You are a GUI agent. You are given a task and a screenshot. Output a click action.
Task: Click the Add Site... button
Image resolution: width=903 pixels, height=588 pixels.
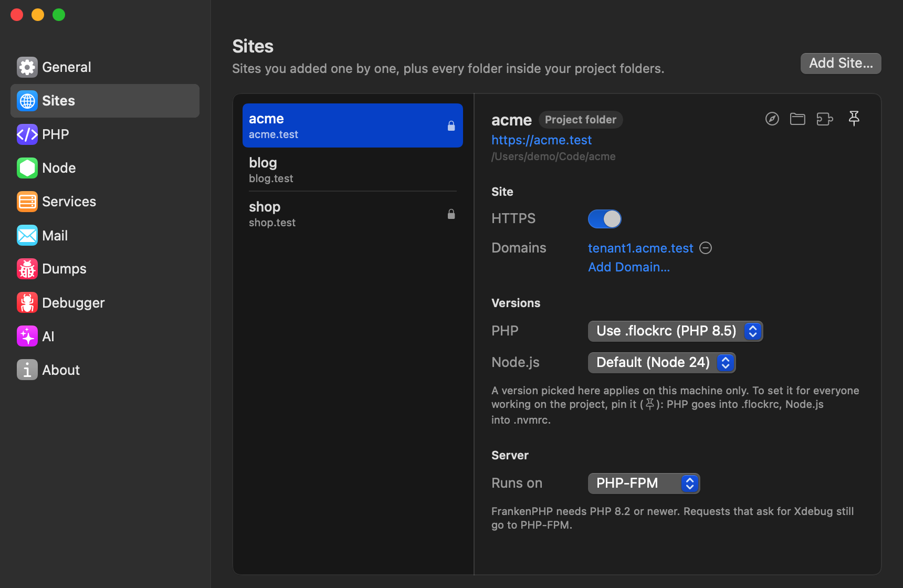coord(841,64)
